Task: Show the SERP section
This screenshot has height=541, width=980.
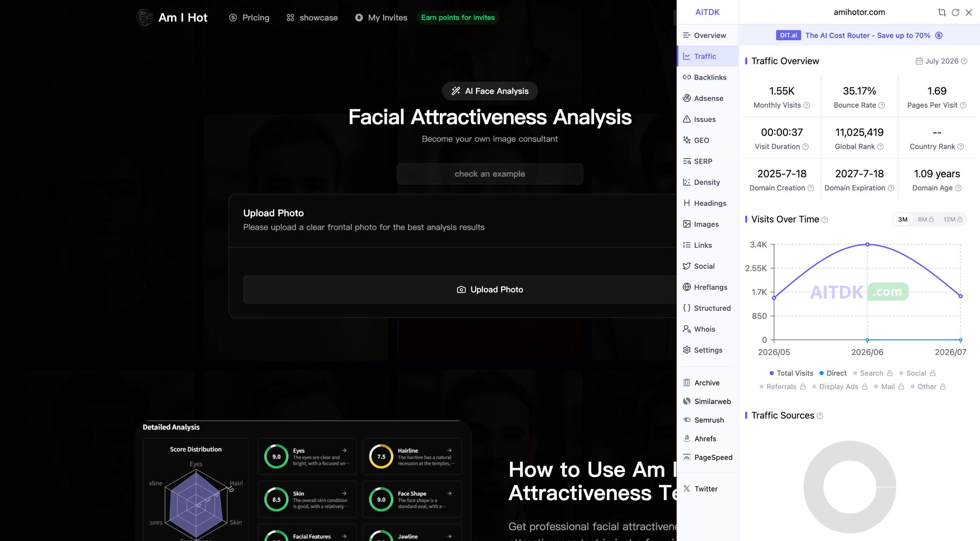Action: 708,161
